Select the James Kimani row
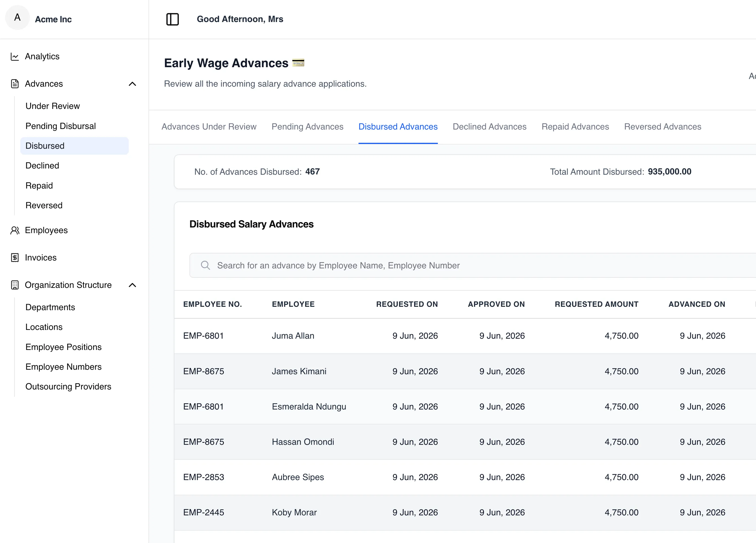This screenshot has height=543, width=756. 465,371
